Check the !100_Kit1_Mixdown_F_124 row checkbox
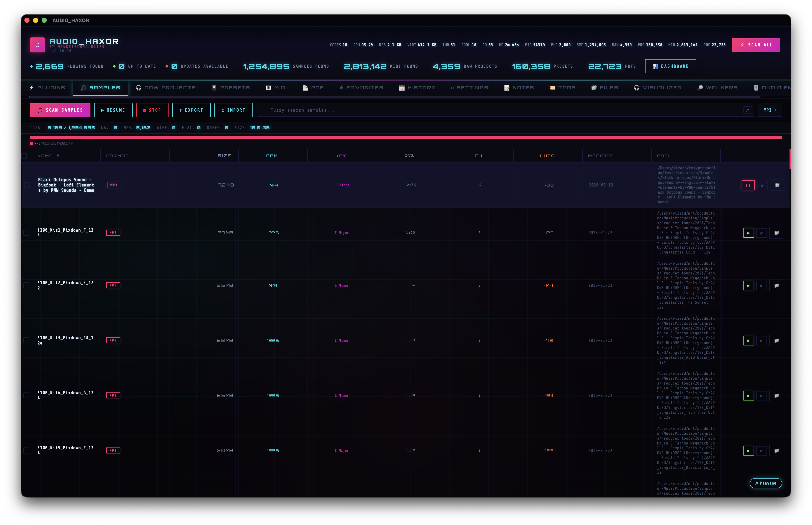This screenshot has height=525, width=812. 26,233
